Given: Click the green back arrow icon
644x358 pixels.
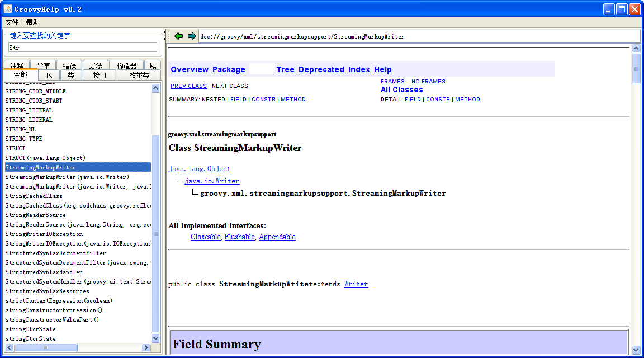Looking at the screenshot, I should click(179, 36).
